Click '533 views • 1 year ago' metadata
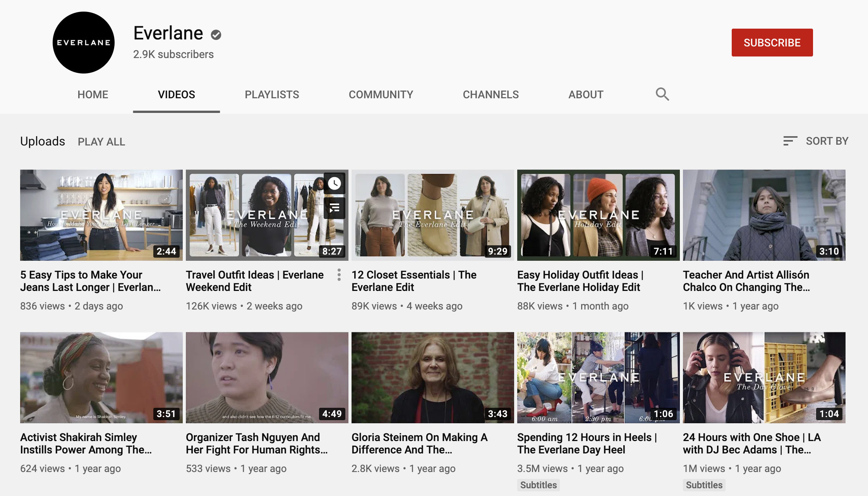Screen dimensions: 868x496 point(236,469)
